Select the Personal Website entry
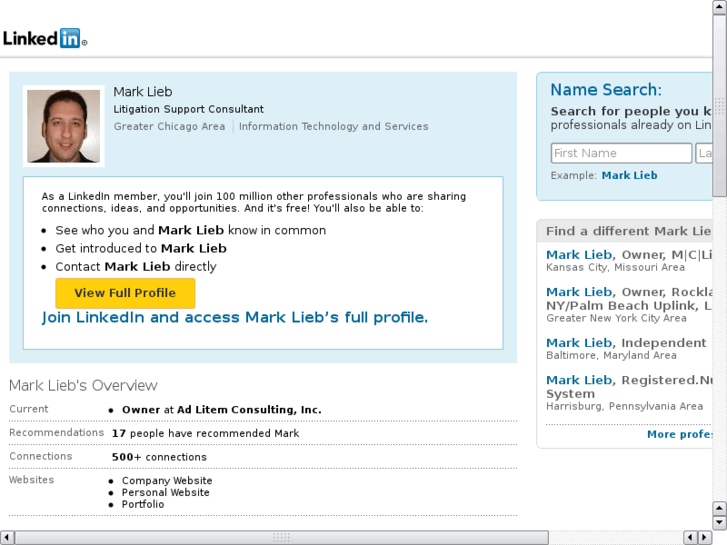 click(x=166, y=492)
